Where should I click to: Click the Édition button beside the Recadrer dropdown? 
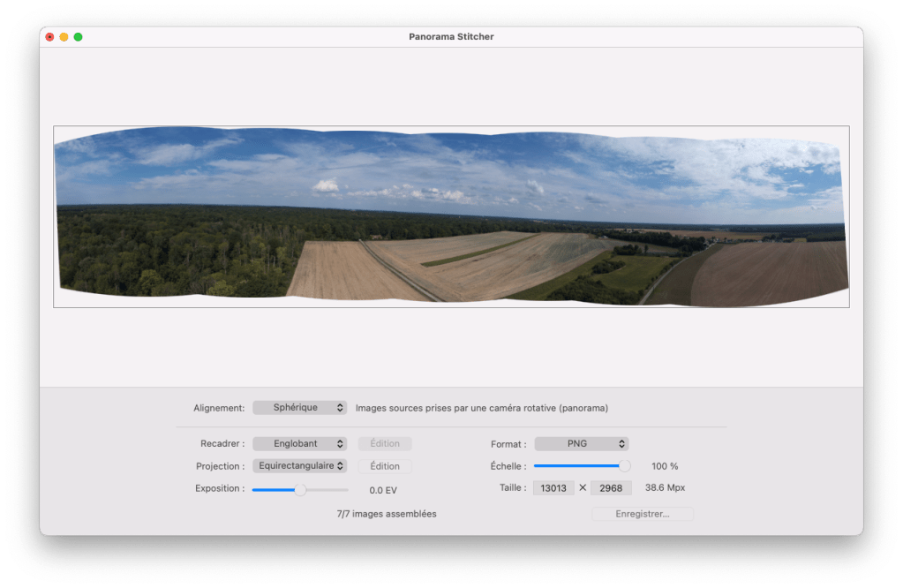coord(385,444)
